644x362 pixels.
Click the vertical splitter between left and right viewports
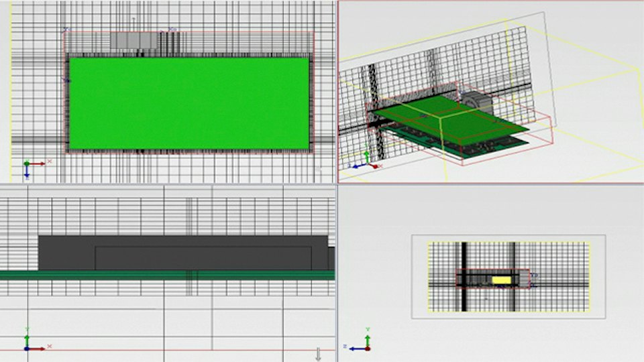pos(337,181)
